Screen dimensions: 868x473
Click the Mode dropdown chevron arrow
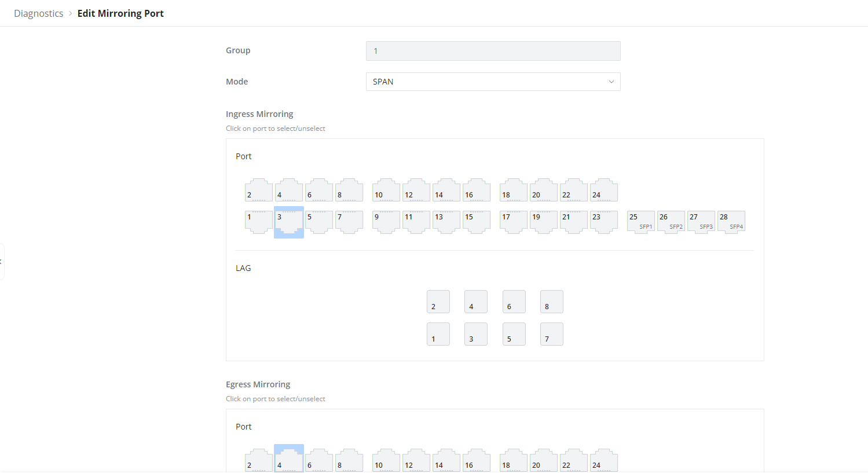click(611, 82)
